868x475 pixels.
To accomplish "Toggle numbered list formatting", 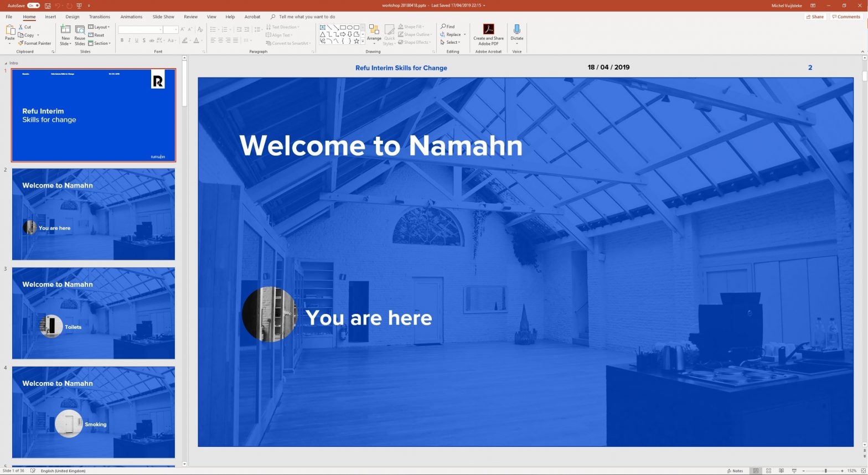I will (x=224, y=29).
